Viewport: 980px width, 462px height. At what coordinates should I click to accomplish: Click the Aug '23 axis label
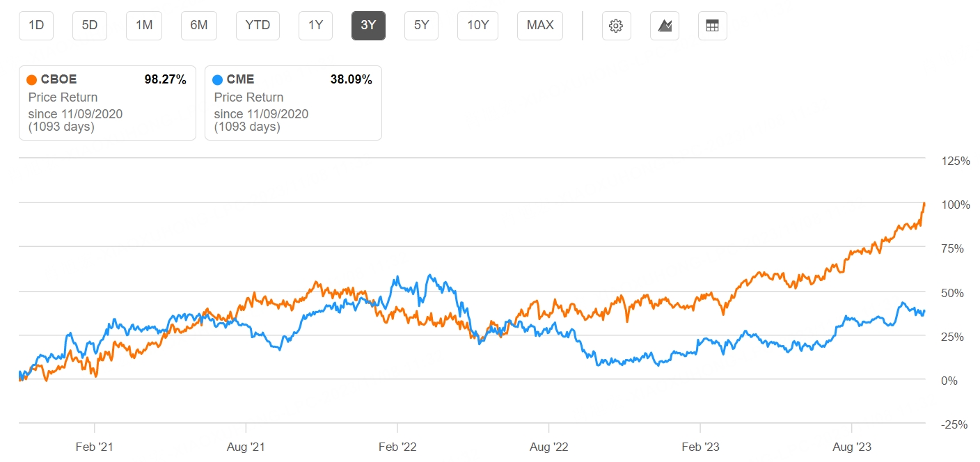click(852, 446)
